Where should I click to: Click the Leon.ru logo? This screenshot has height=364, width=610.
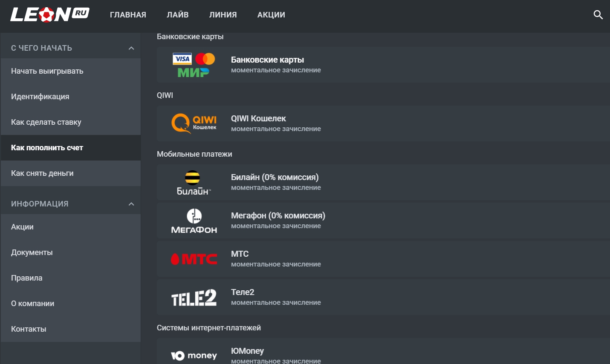tap(49, 14)
